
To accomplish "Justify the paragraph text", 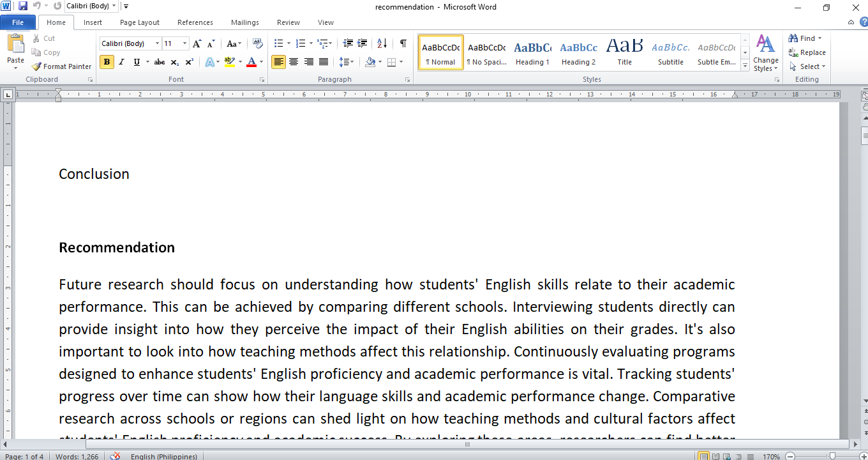I will (324, 62).
